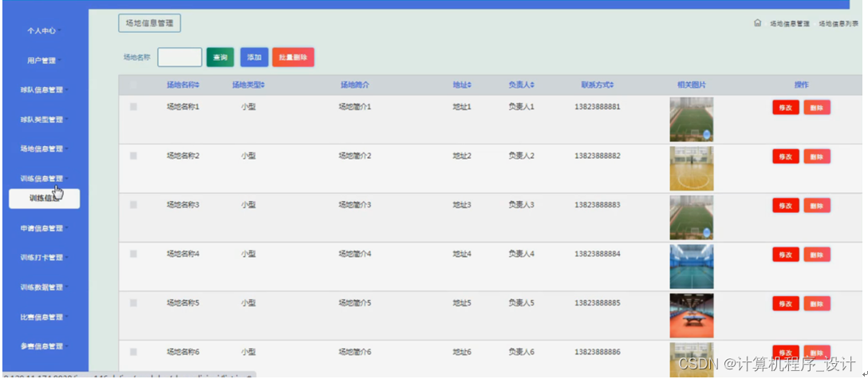Expand the 申请信息管理 sidebar menu

pos(43,228)
